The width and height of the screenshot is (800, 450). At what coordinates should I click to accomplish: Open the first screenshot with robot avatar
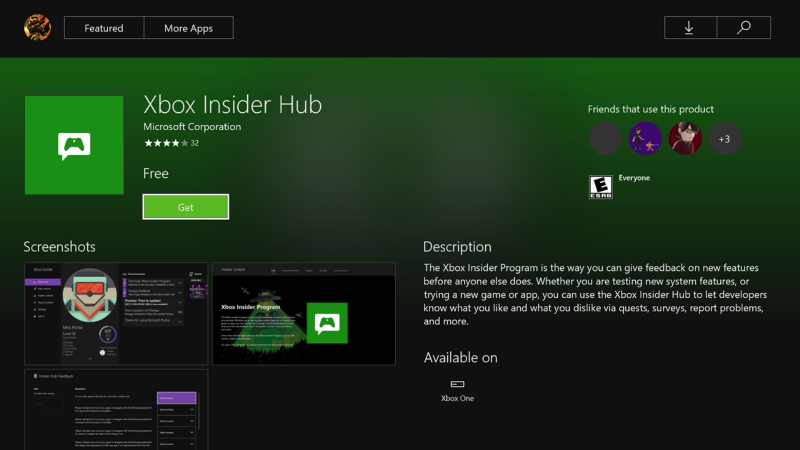(116, 314)
